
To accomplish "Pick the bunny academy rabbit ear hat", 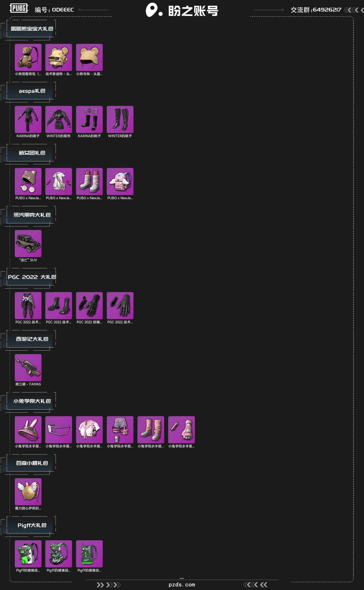I will 28,430.
